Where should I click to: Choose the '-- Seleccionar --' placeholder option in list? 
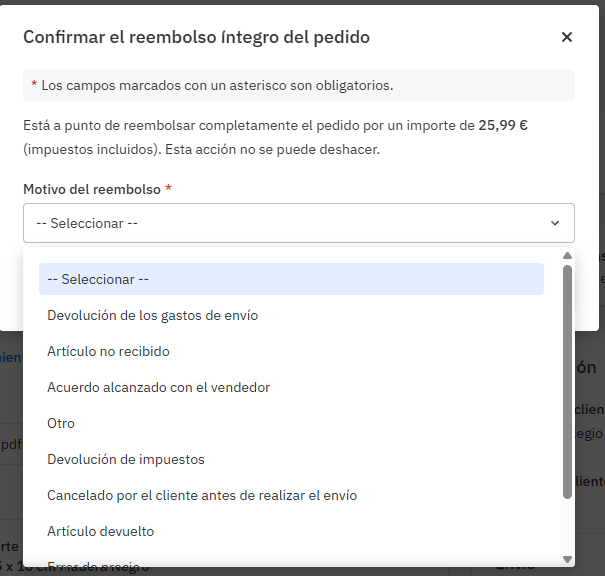(x=291, y=279)
